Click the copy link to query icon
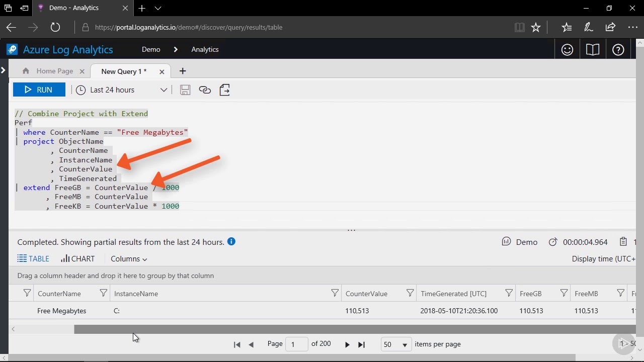The height and width of the screenshot is (362, 644). click(x=205, y=90)
